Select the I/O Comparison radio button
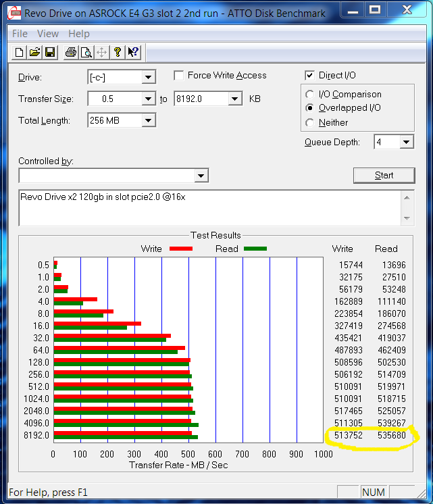Screen dimensions: 433x504 coord(310,95)
